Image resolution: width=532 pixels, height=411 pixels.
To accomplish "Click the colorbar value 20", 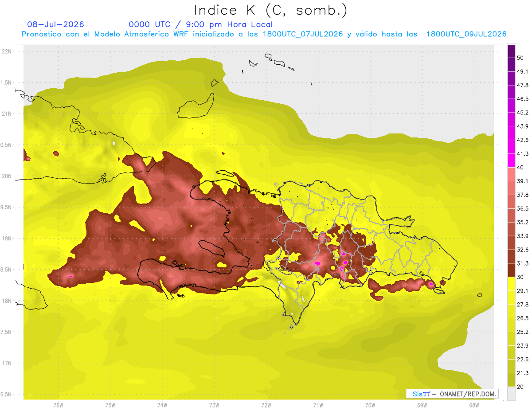I will pyautogui.click(x=520, y=387).
